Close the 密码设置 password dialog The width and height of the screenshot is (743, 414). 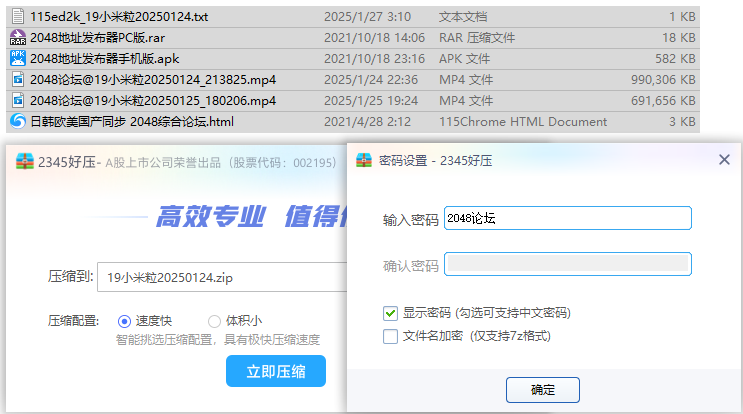(724, 160)
